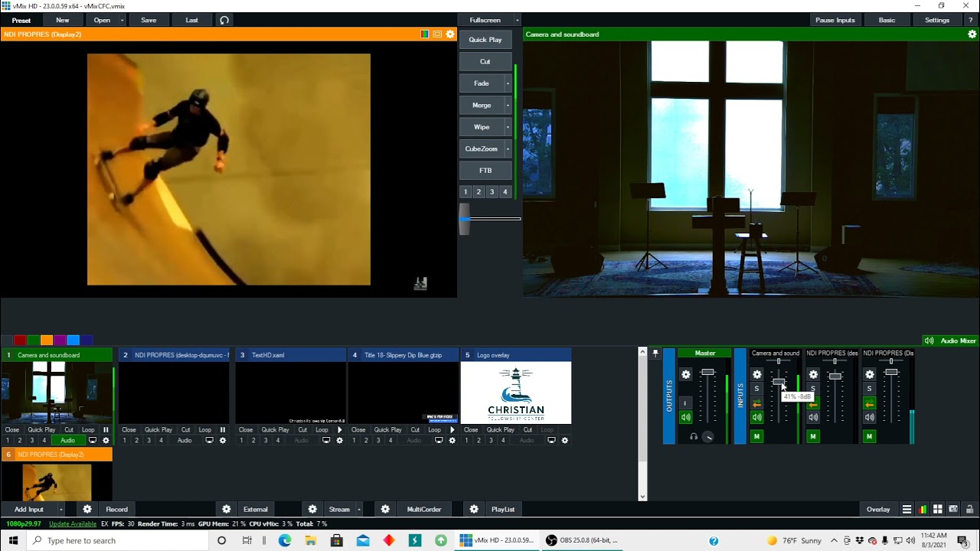Open the PlayList settings gear

[x=474, y=509]
